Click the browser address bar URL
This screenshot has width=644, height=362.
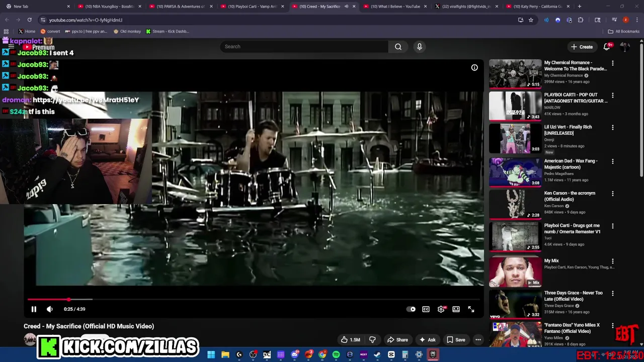point(86,20)
